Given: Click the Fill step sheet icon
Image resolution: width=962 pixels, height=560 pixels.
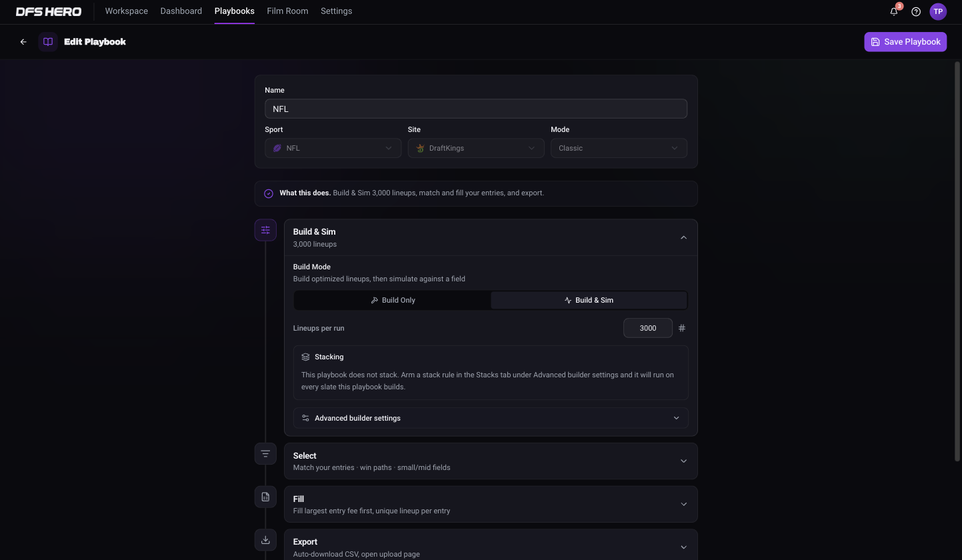Looking at the screenshot, I should point(265,497).
